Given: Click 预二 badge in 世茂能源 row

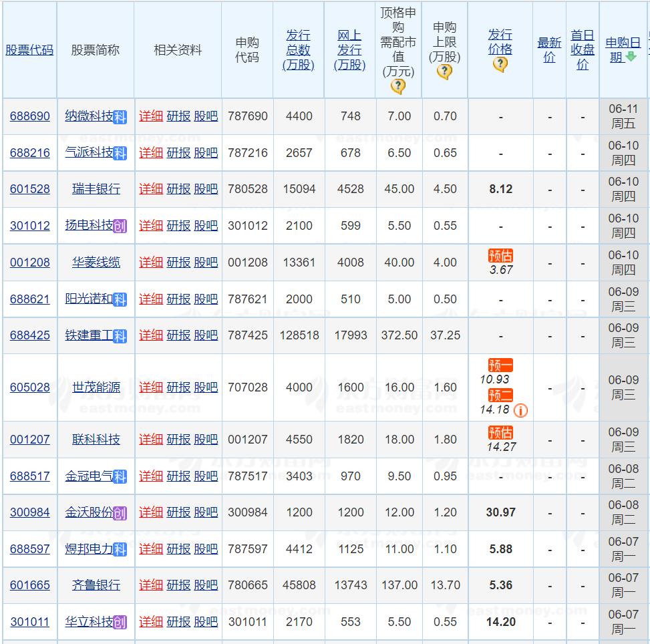Looking at the screenshot, I should (x=501, y=395).
